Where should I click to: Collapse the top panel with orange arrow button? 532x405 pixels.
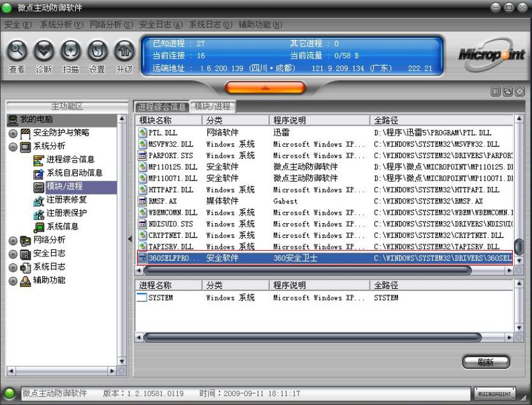point(265,87)
